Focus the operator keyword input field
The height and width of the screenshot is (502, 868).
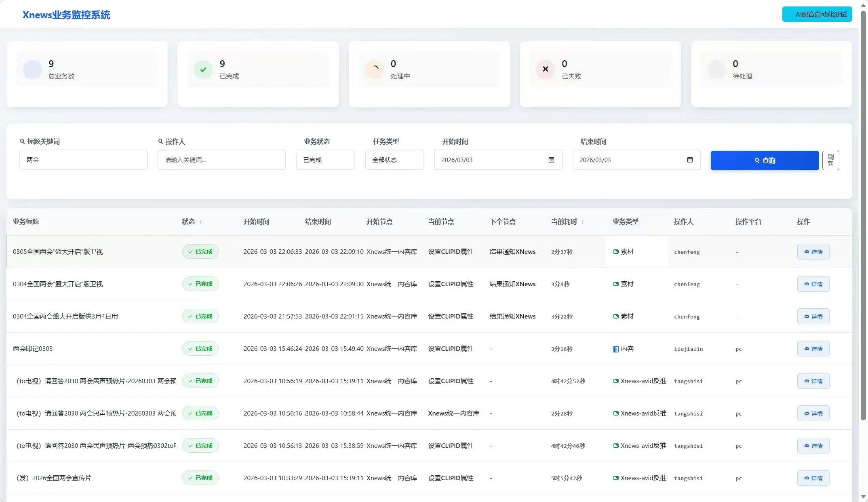pyautogui.click(x=221, y=160)
